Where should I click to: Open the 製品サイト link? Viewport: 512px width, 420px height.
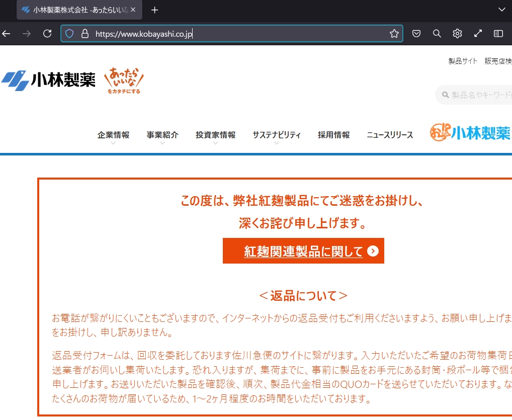point(463,61)
